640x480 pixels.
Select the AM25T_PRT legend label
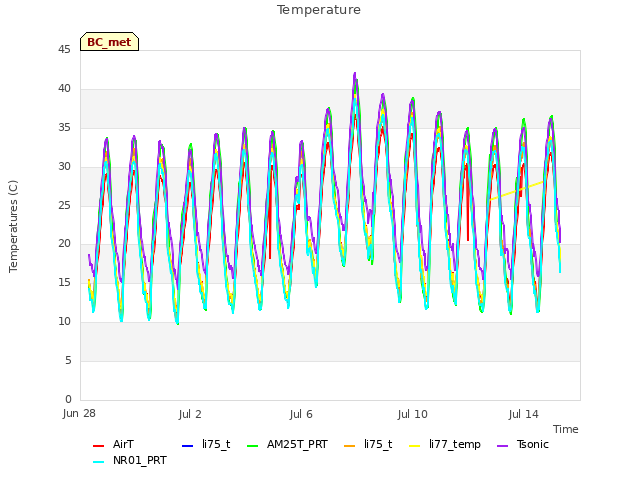297,444
